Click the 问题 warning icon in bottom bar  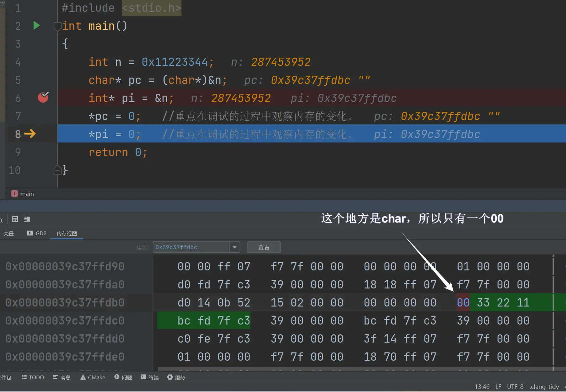point(117,377)
